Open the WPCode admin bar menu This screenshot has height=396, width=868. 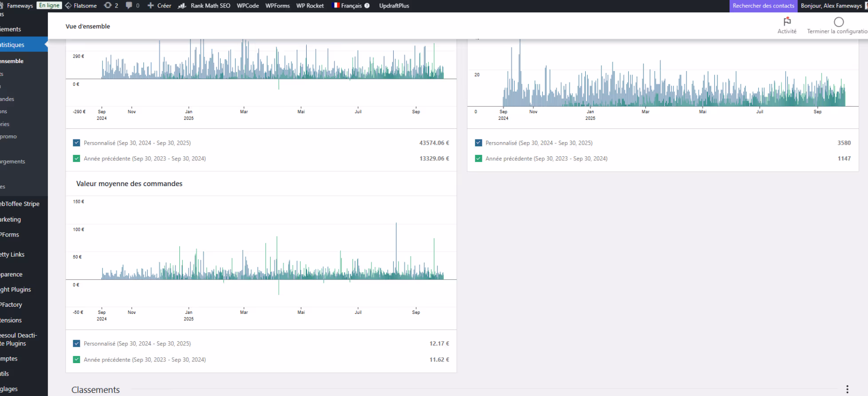(x=248, y=6)
